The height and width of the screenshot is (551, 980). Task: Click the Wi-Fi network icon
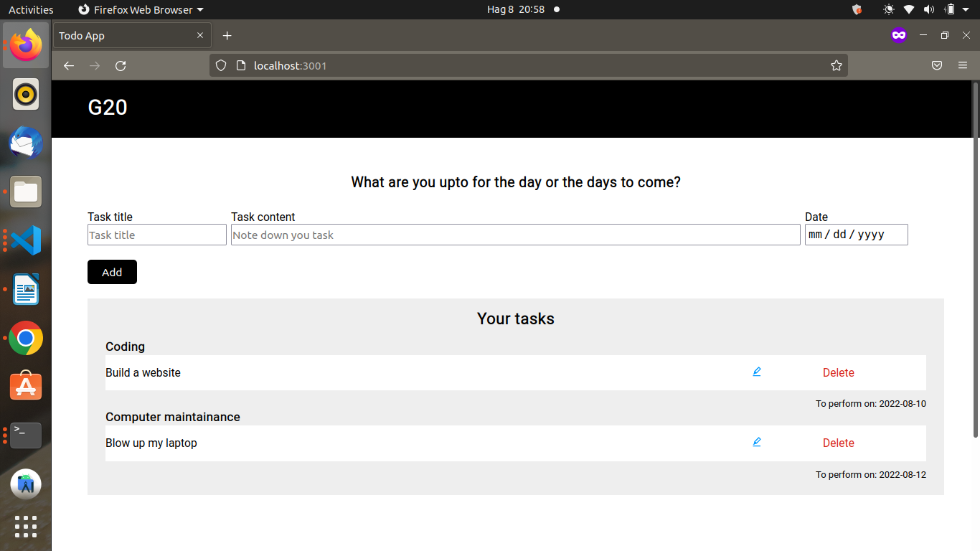(x=909, y=10)
